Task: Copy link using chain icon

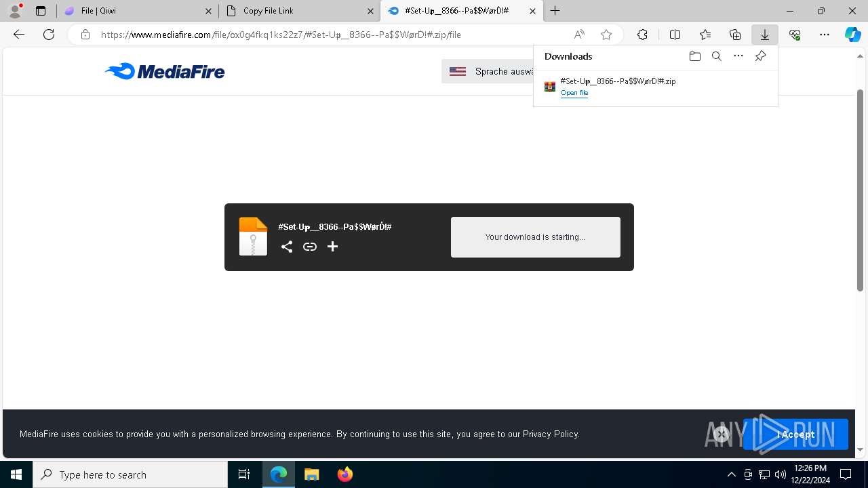Action: pos(310,247)
